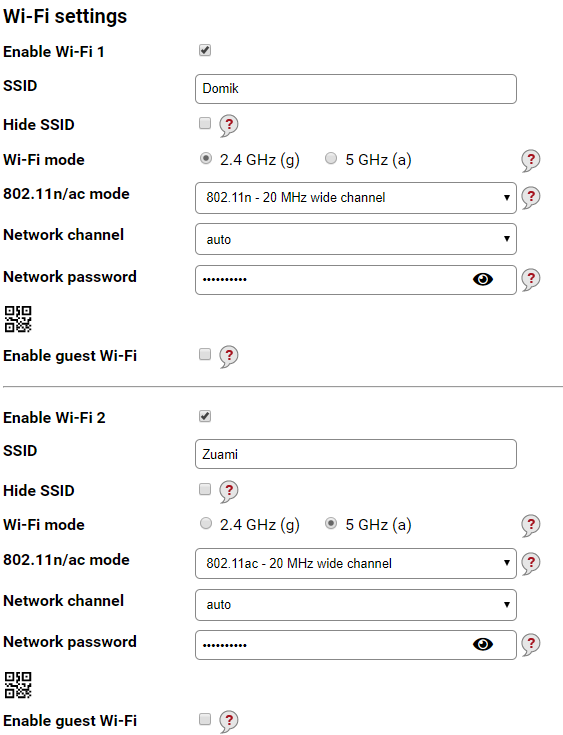The image size is (563, 735).
Task: Tick Hide SSID checkbox for Wi-Fi 2
Action: pyautogui.click(x=205, y=489)
